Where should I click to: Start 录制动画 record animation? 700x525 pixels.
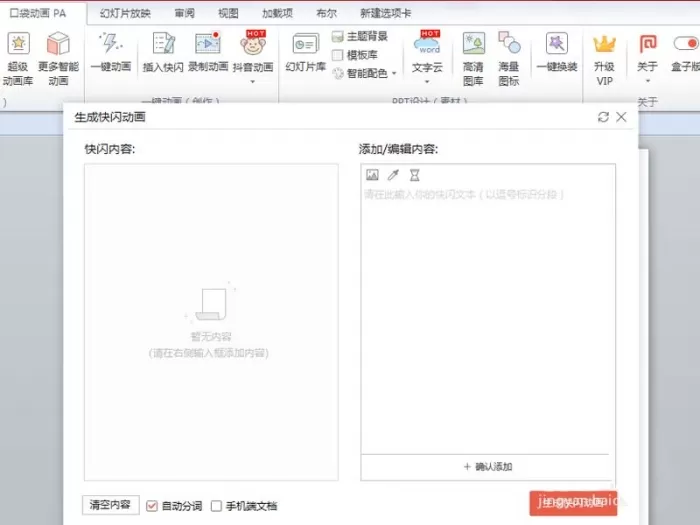click(208, 52)
